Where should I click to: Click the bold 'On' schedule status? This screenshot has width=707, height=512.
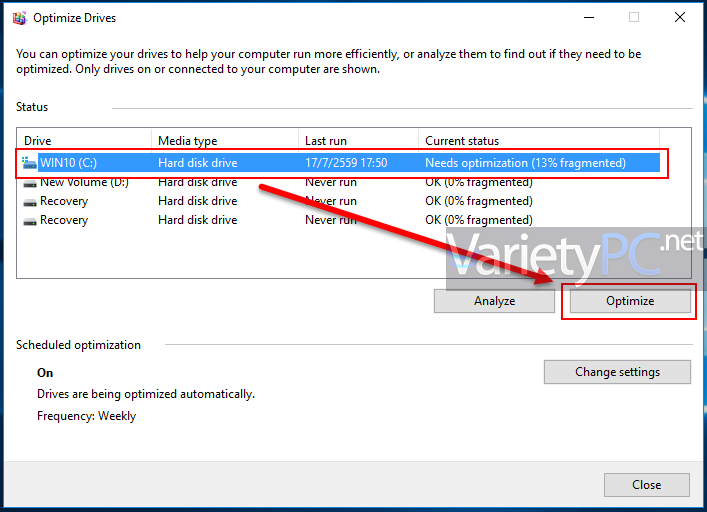[x=45, y=373]
